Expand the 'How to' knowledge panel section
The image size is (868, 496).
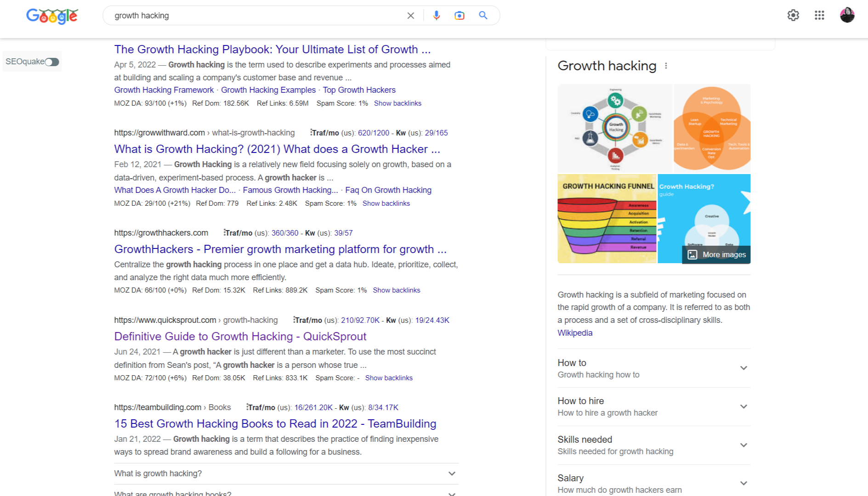743,368
